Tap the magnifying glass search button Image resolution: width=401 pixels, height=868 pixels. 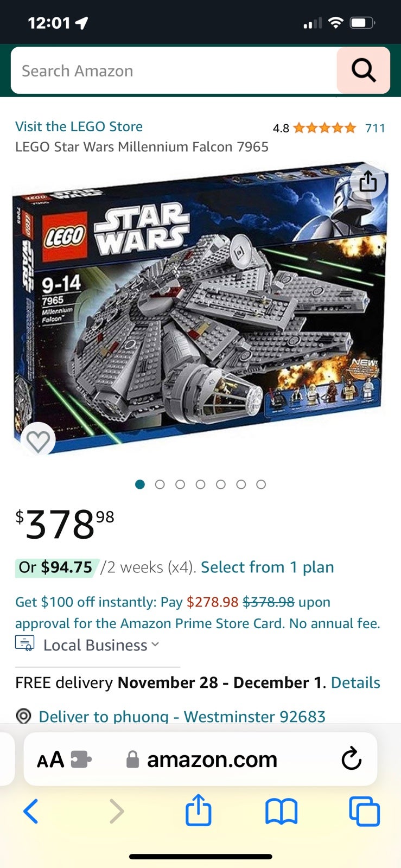(x=363, y=71)
